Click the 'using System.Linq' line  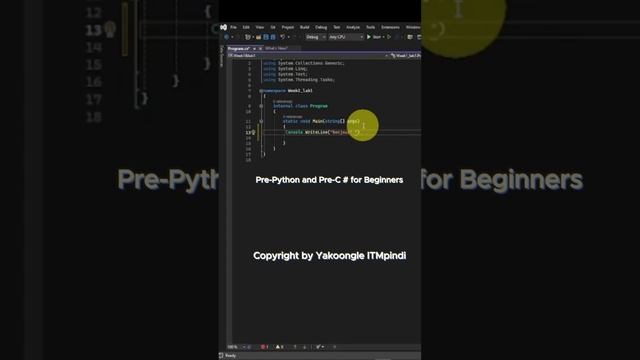click(x=285, y=69)
